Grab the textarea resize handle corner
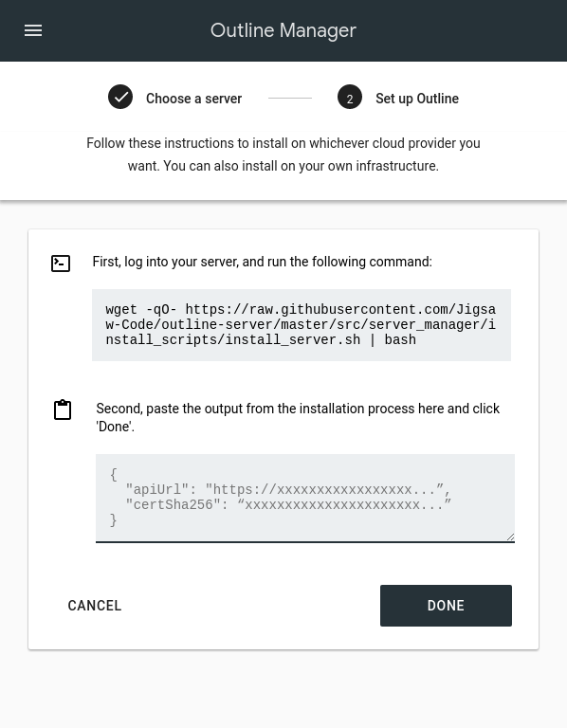 tap(510, 537)
